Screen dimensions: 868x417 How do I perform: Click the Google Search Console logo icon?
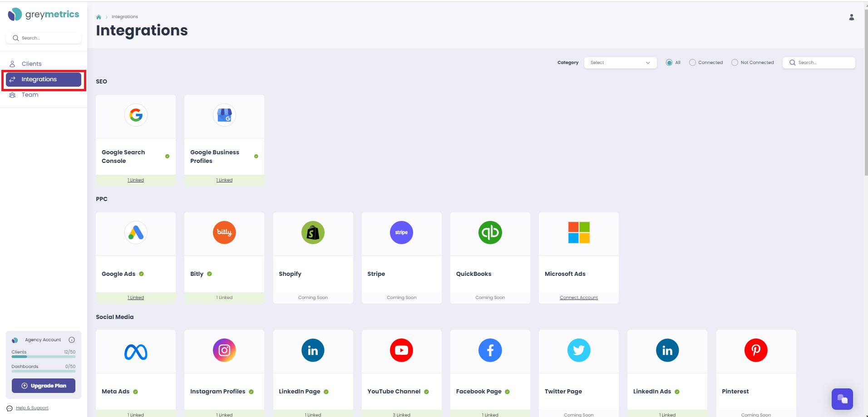[136, 115]
